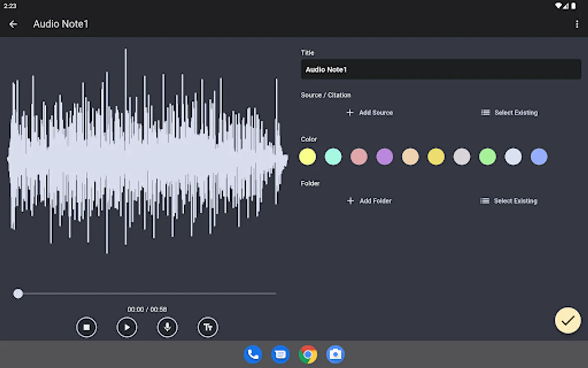This screenshot has height=368, width=588.
Task: Pick the pink color swatch
Action: click(x=359, y=157)
